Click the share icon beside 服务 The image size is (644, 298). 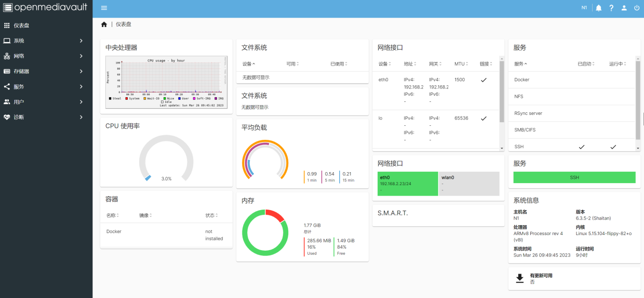pyautogui.click(x=7, y=87)
